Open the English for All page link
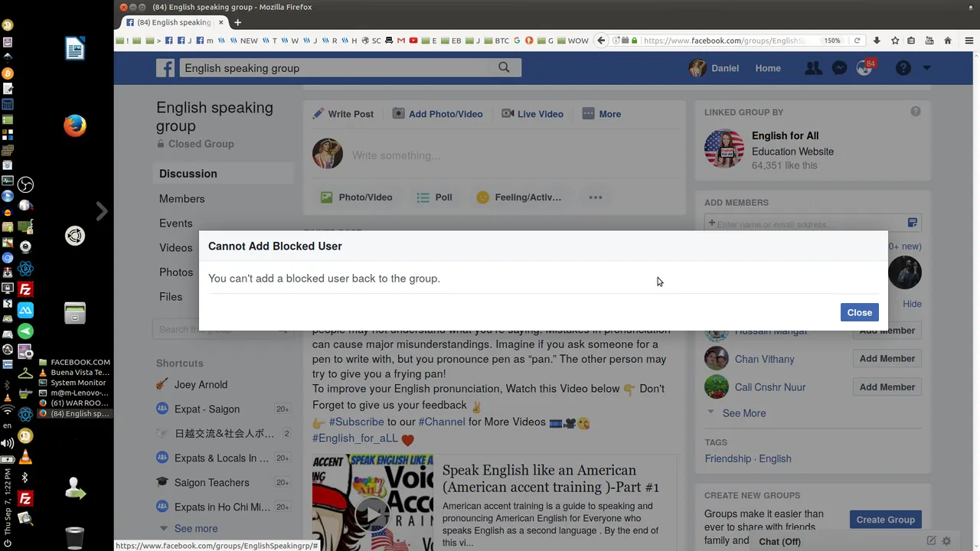The height and width of the screenshot is (551, 980). tap(785, 136)
